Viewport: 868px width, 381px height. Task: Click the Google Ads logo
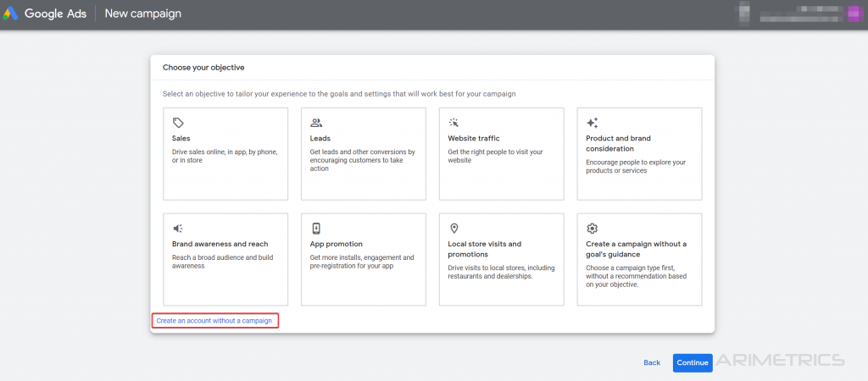(11, 14)
